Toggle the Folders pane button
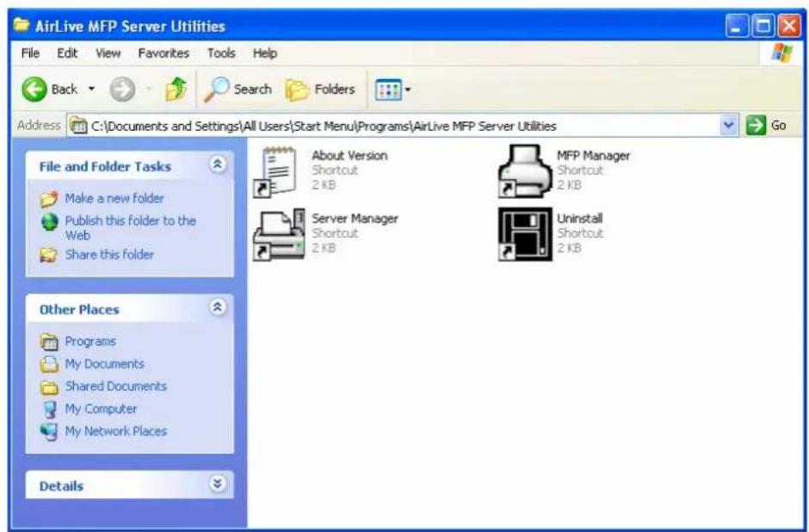Image resolution: width=809 pixels, height=532 pixels. [x=320, y=90]
